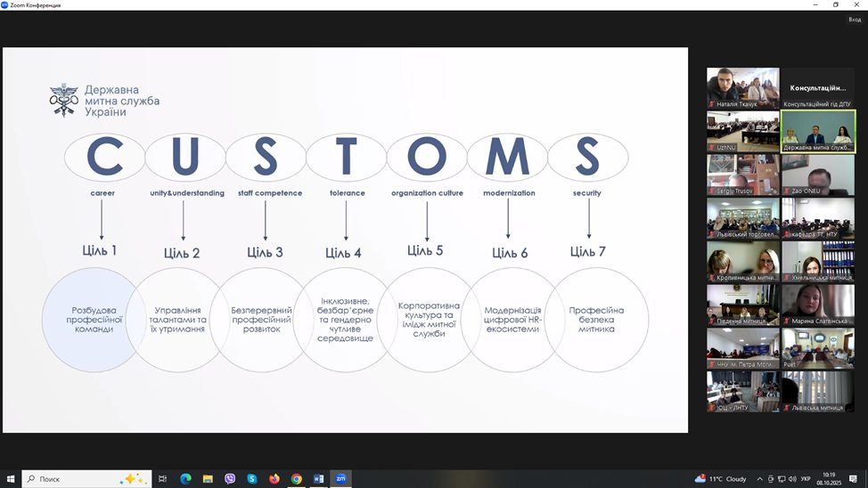This screenshot has height=488, width=868.
Task: Select the Zao ONEU participant video tile
Action: 818,175
